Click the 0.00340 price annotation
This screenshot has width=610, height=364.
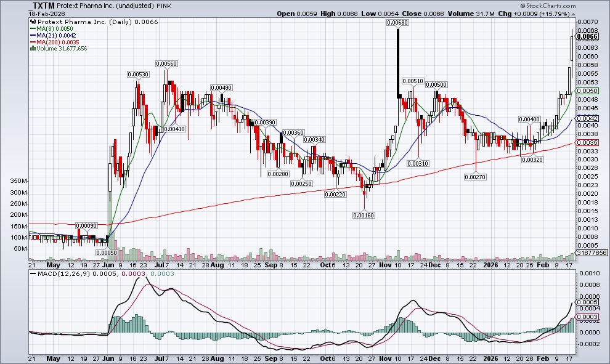click(x=314, y=140)
